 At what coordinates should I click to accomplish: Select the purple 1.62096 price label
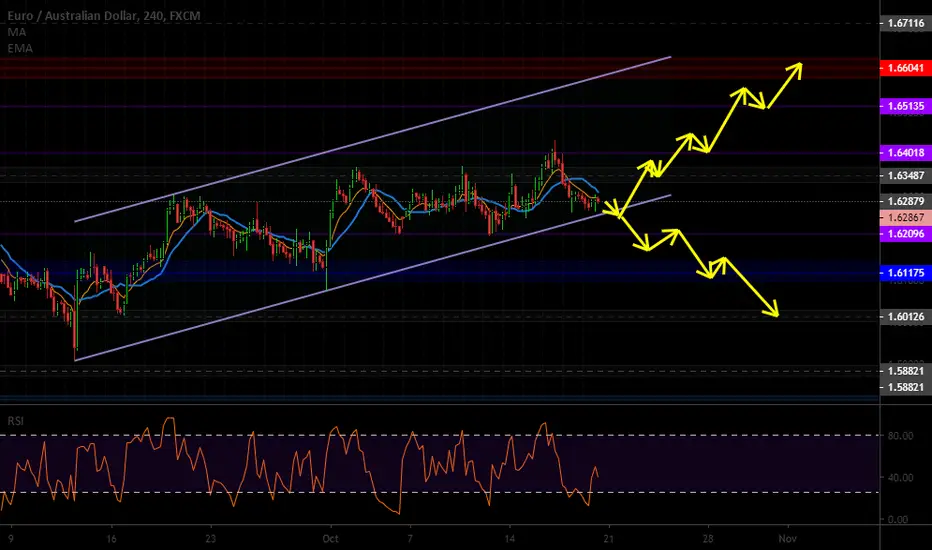point(906,234)
